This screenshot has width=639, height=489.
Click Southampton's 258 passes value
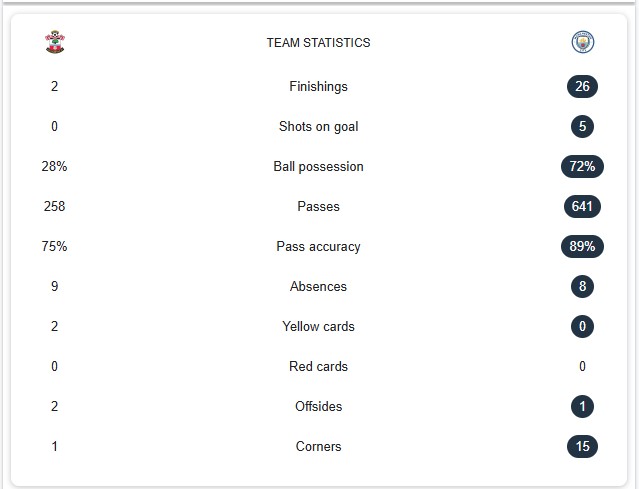[55, 206]
